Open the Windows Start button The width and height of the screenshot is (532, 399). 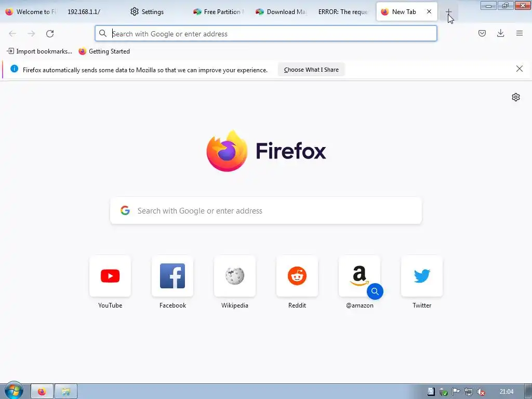[14, 391]
